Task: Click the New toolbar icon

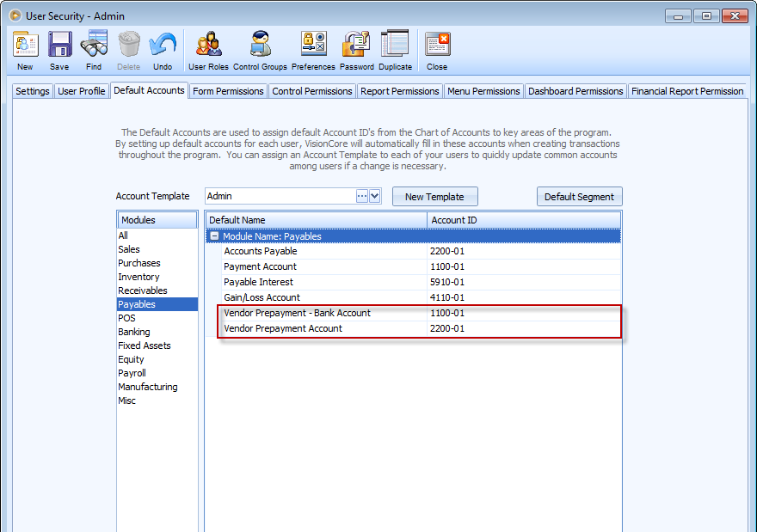Action: pos(25,50)
